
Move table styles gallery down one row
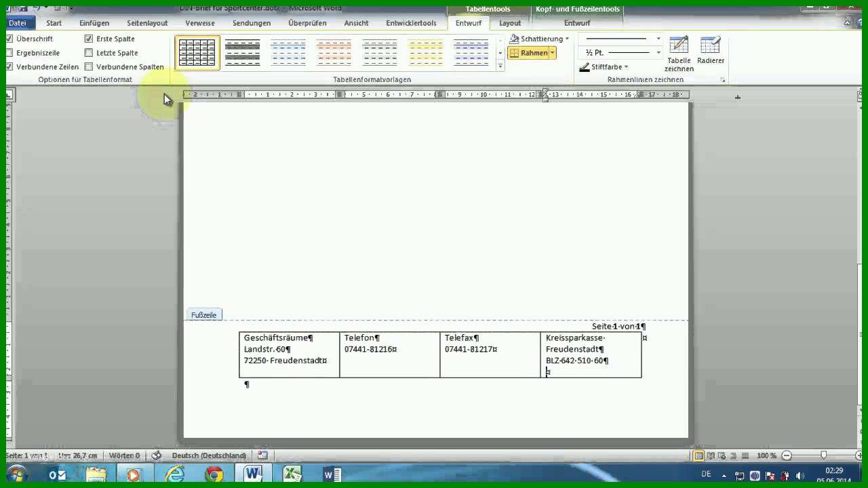500,53
